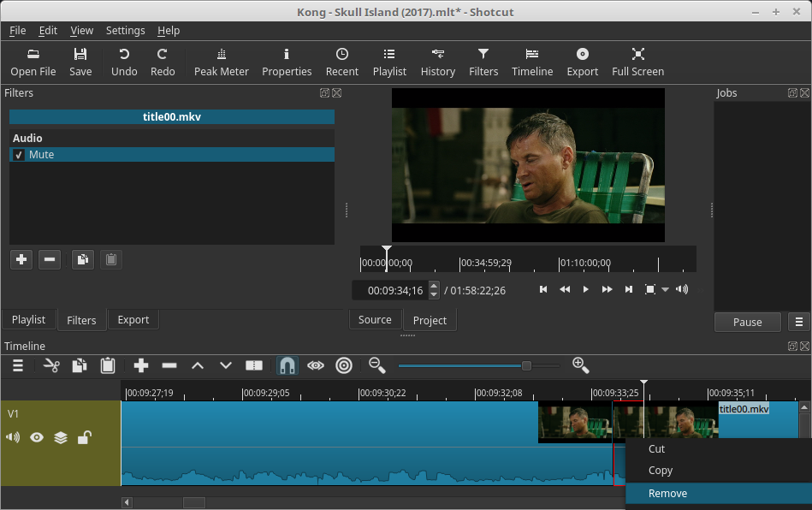The image size is (812, 510).
Task: Open the File menu
Action: (18, 31)
